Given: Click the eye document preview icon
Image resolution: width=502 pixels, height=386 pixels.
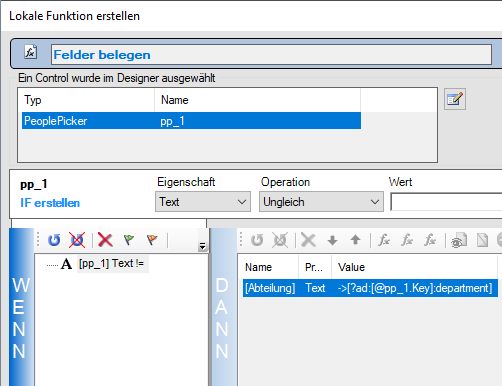Looking at the screenshot, I should coord(459,240).
